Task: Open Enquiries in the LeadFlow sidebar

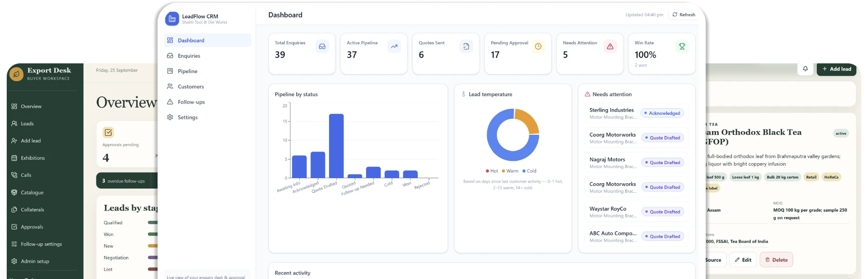Action: click(208, 56)
